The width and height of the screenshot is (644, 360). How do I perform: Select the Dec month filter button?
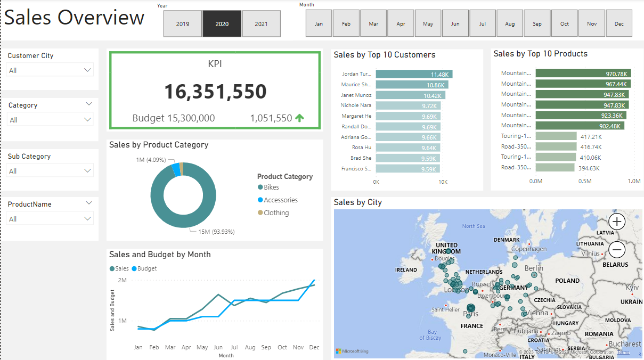click(618, 23)
